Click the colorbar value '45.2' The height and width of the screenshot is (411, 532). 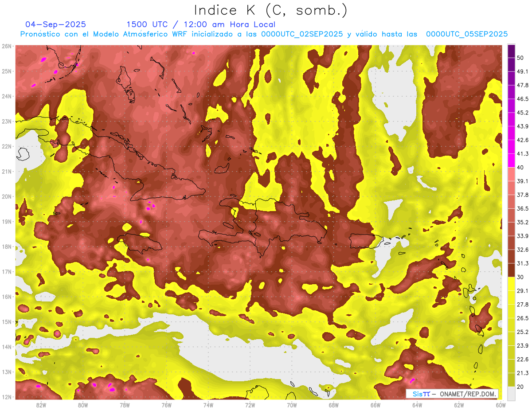[x=522, y=113]
